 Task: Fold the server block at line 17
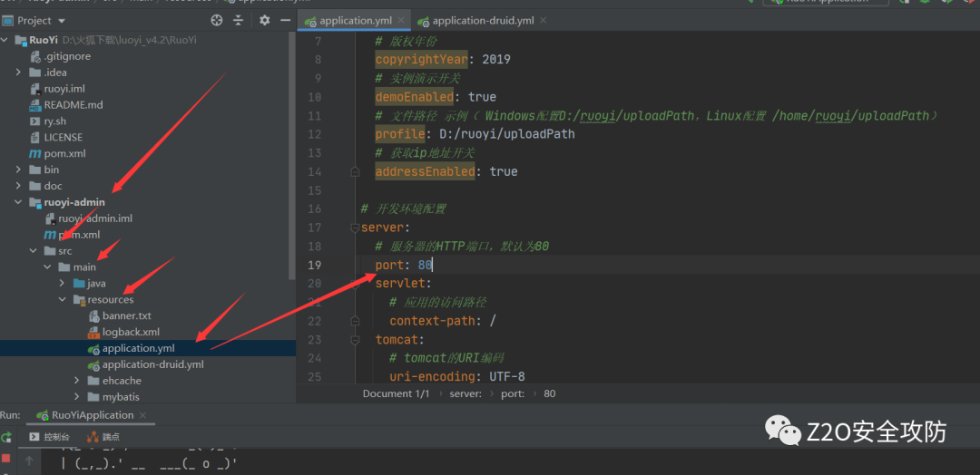click(x=356, y=228)
